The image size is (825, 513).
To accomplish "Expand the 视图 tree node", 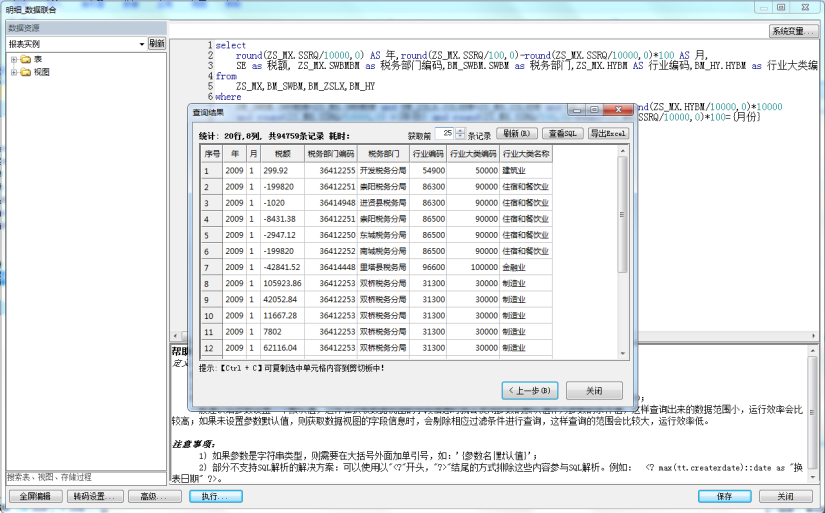I will coord(13,72).
